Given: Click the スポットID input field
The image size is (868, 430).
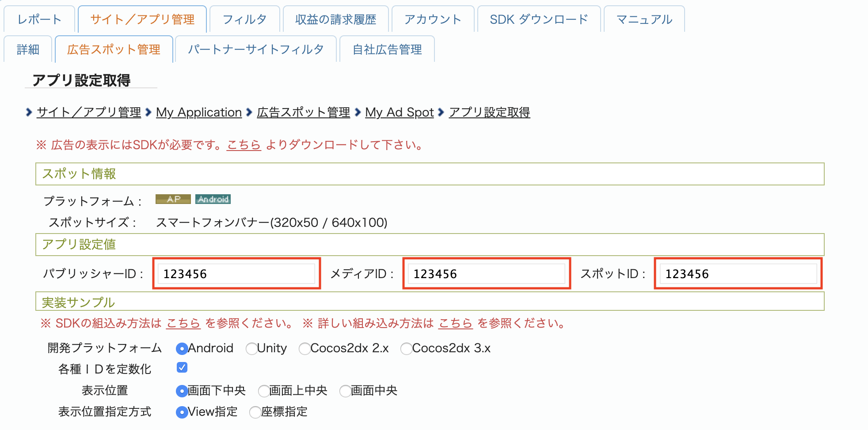Looking at the screenshot, I should (x=738, y=274).
